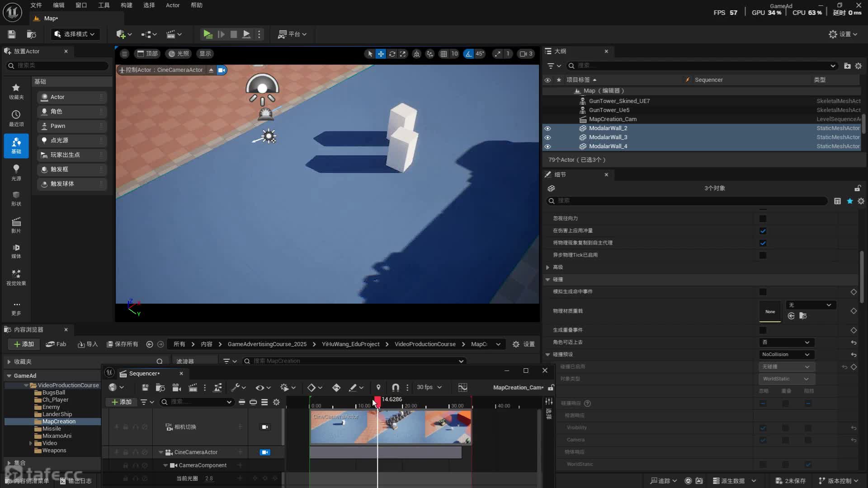Expand the 高级 section

click(548, 267)
